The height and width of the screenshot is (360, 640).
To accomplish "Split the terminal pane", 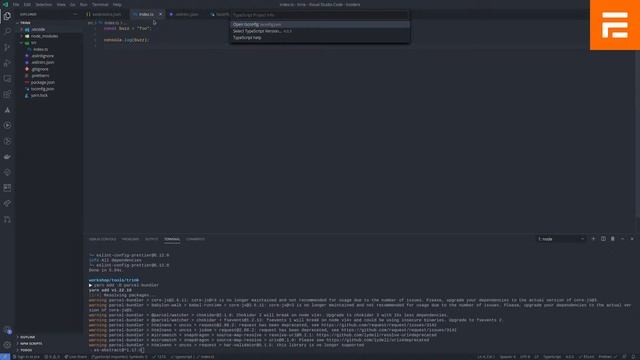I will 603,239.
